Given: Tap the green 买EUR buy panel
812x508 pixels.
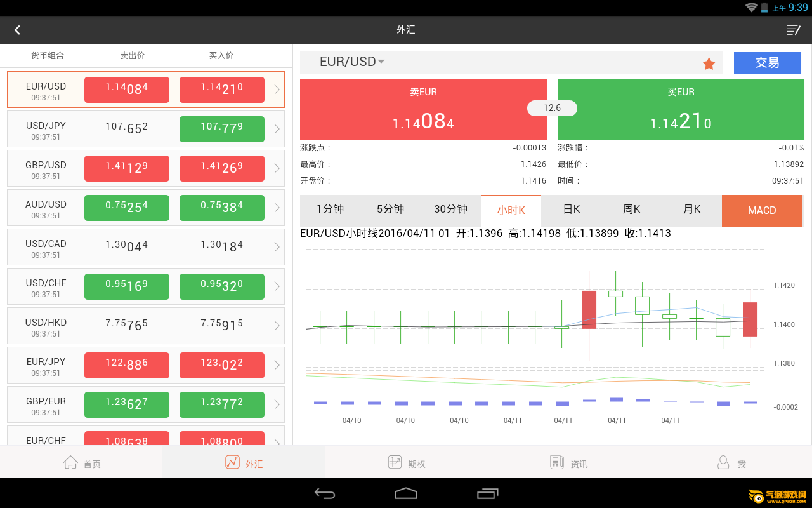Looking at the screenshot, I should [681, 109].
